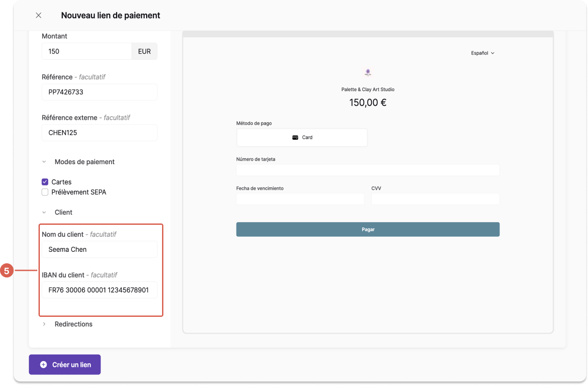Click the Nom du client field
588x385 pixels.
click(x=100, y=250)
